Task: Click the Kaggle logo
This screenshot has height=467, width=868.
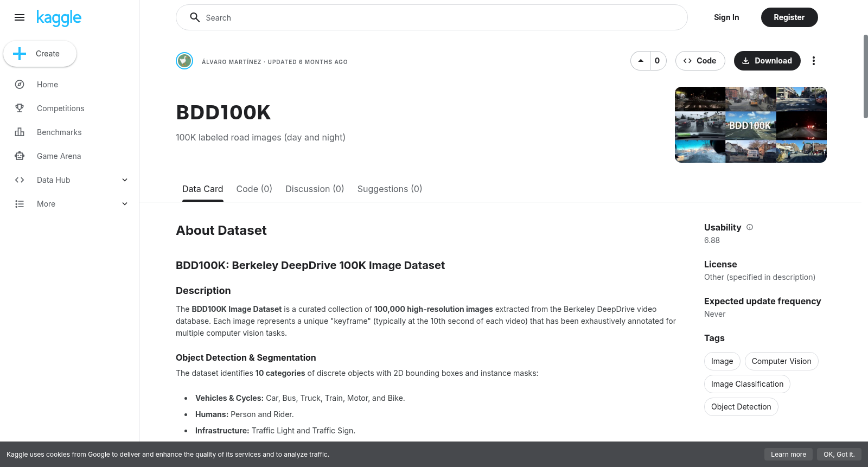Action: (59, 18)
